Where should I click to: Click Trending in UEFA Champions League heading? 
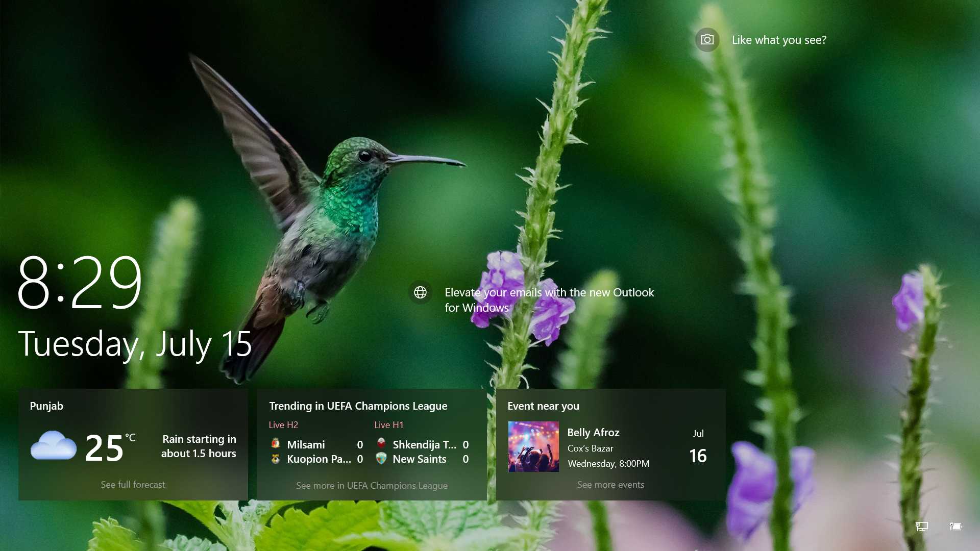(358, 406)
